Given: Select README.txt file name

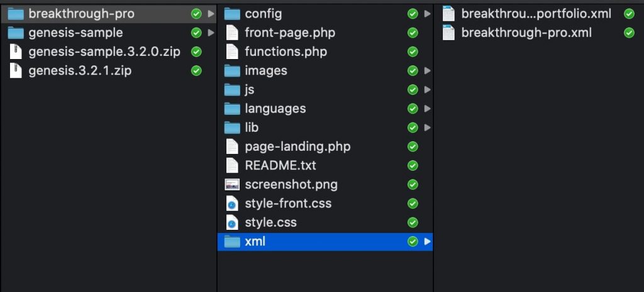Looking at the screenshot, I should tap(280, 166).
